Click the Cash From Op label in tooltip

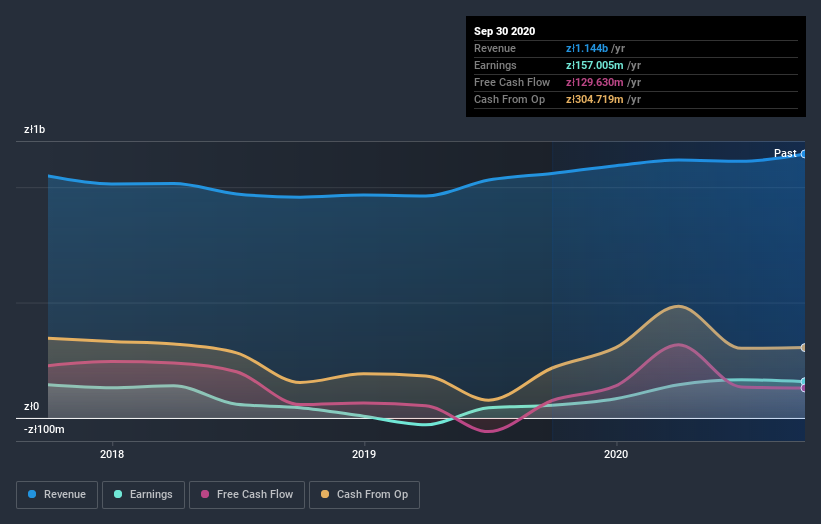tap(509, 99)
